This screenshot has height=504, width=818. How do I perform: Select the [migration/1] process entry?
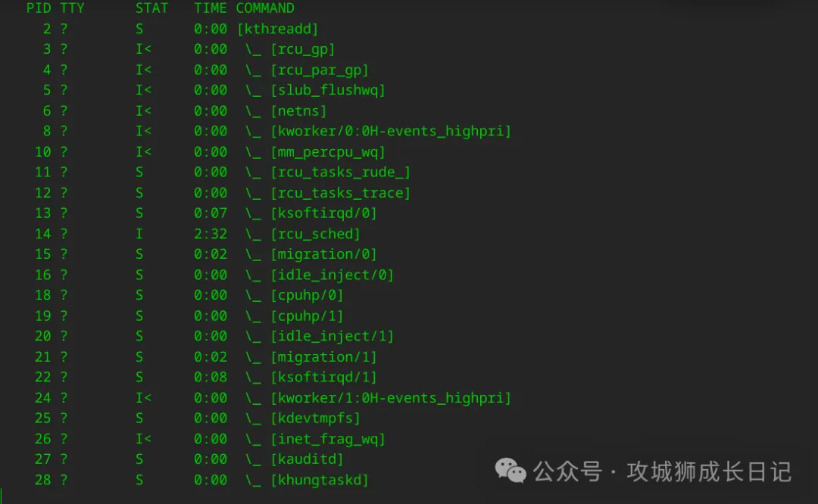click(323, 356)
